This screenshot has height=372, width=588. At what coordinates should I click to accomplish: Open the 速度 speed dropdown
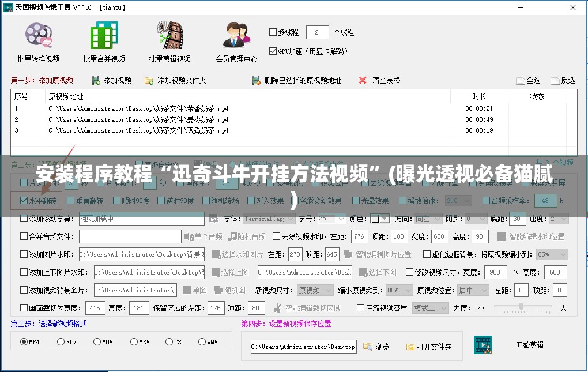[559, 219]
